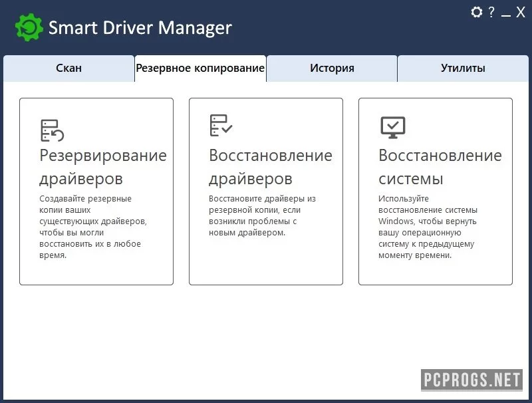The height and width of the screenshot is (403, 532).
Task: Open the История tab
Action: point(332,68)
